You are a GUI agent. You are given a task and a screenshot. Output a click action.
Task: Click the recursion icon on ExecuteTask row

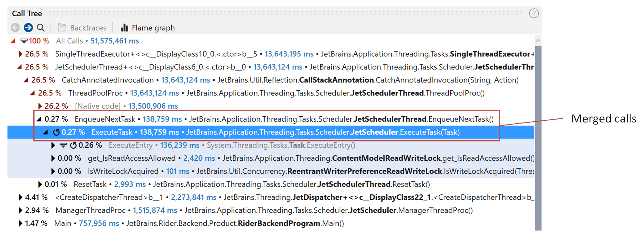click(x=56, y=132)
